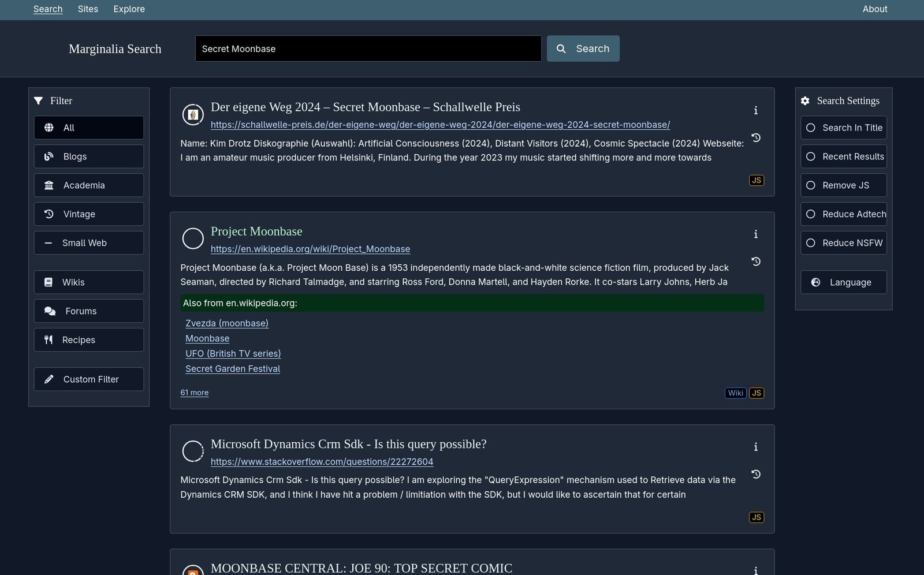
Task: Enable Search In Title option
Action: pos(843,128)
